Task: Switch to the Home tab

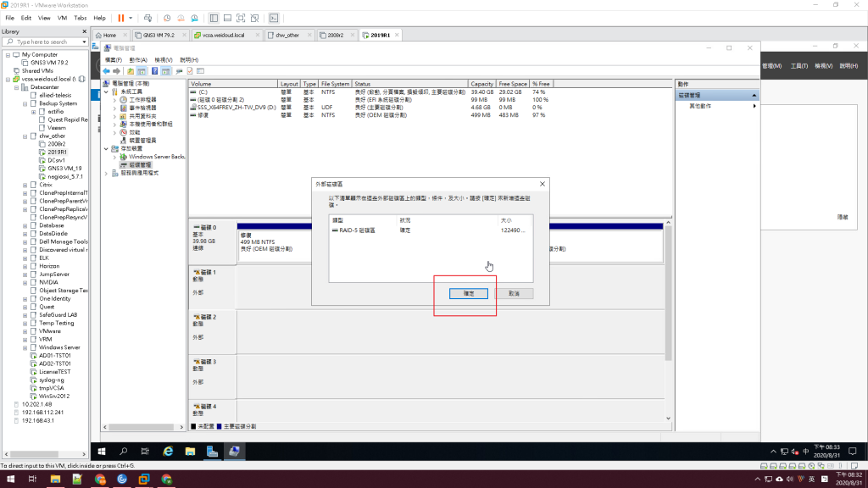Action: tap(109, 35)
